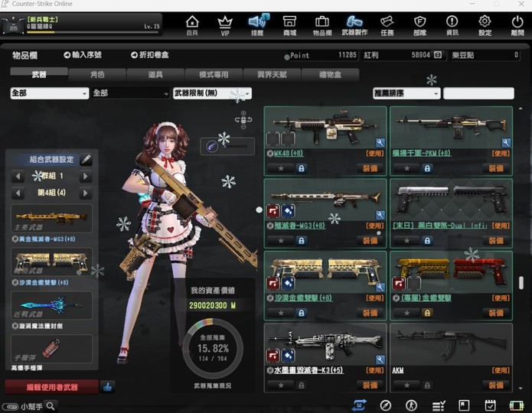Click the wrench icon on MK48 card
The width and height of the screenshot is (532, 413).
click(380, 143)
